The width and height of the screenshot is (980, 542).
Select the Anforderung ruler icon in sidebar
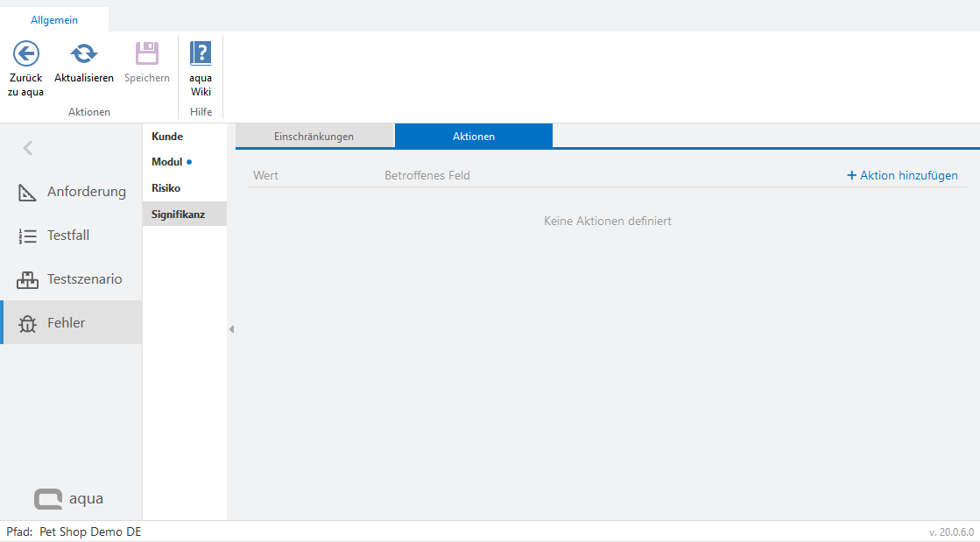pos(27,192)
